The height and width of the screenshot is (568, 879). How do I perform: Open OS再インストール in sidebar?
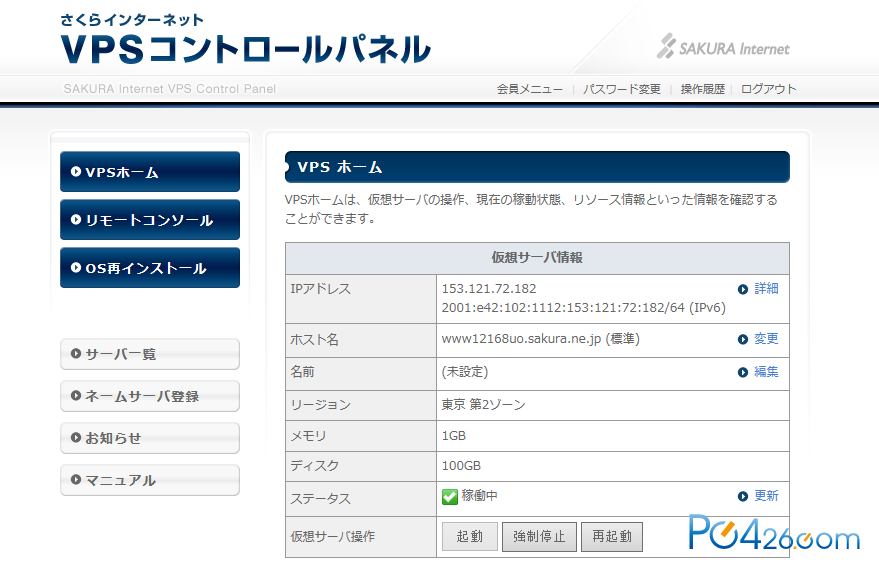pyautogui.click(x=150, y=268)
